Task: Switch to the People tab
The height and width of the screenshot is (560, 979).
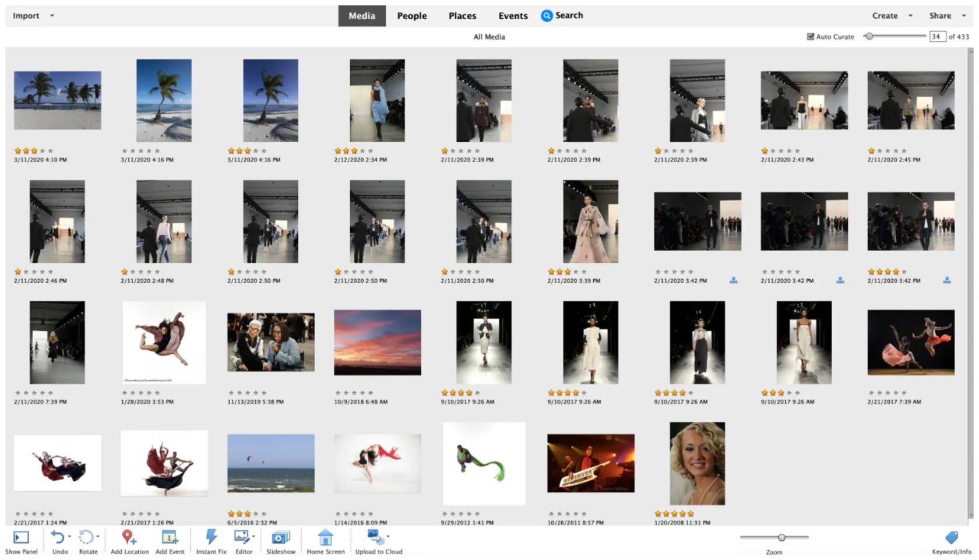Action: [412, 16]
